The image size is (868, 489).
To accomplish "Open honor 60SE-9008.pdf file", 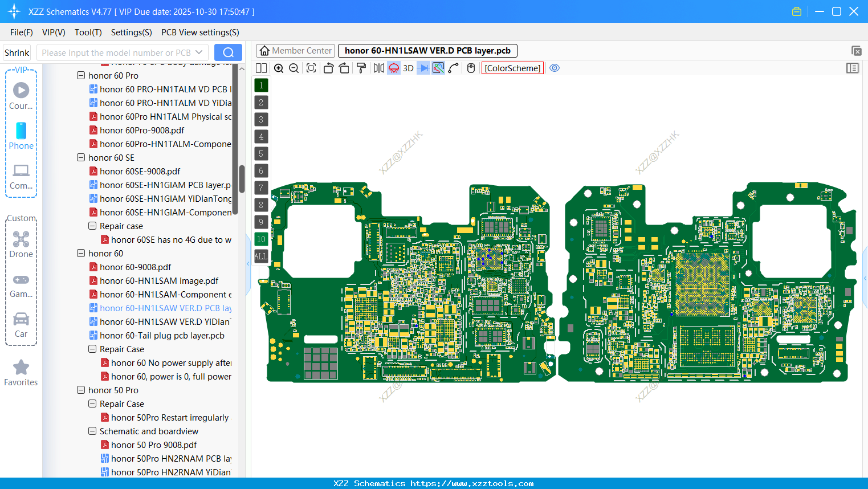I will point(140,171).
